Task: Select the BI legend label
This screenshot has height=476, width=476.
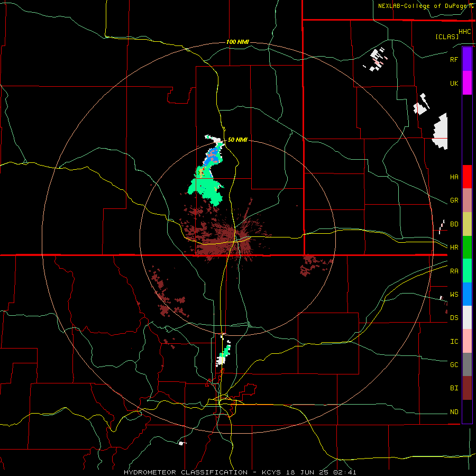Action: point(454,388)
